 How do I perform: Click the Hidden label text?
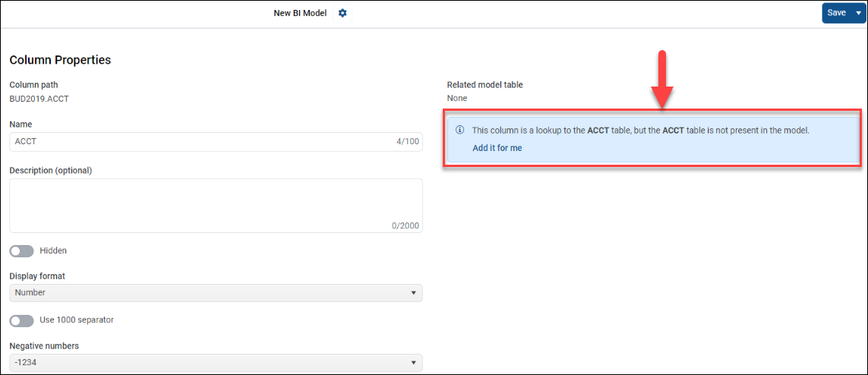point(53,251)
